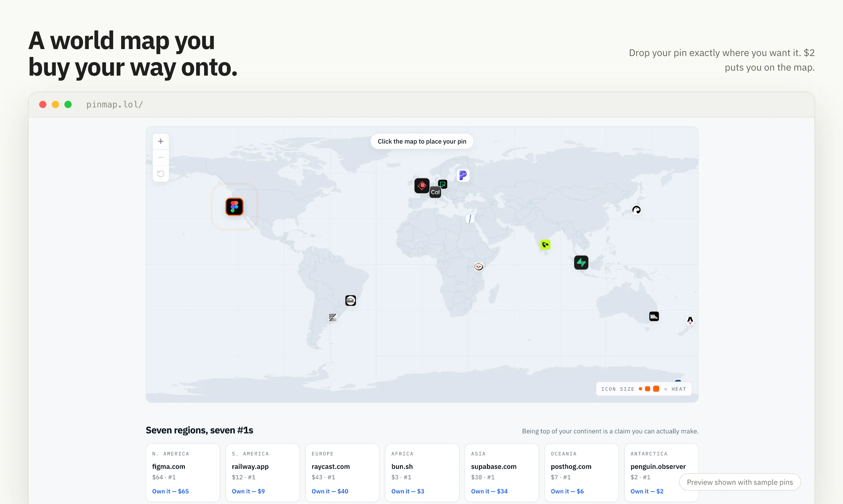Screen dimensions: 843x504
Task: Click the smallest orange heat legend square
Action: [x=641, y=389]
